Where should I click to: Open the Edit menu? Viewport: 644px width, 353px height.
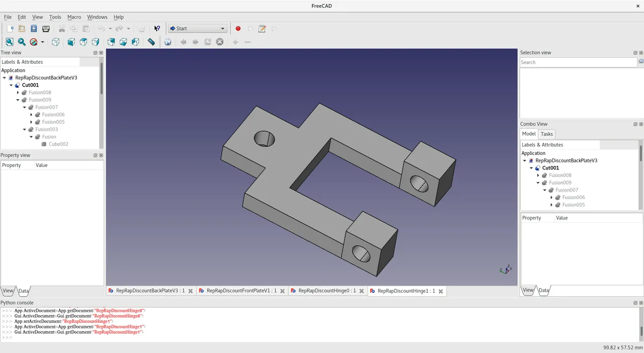coord(22,17)
